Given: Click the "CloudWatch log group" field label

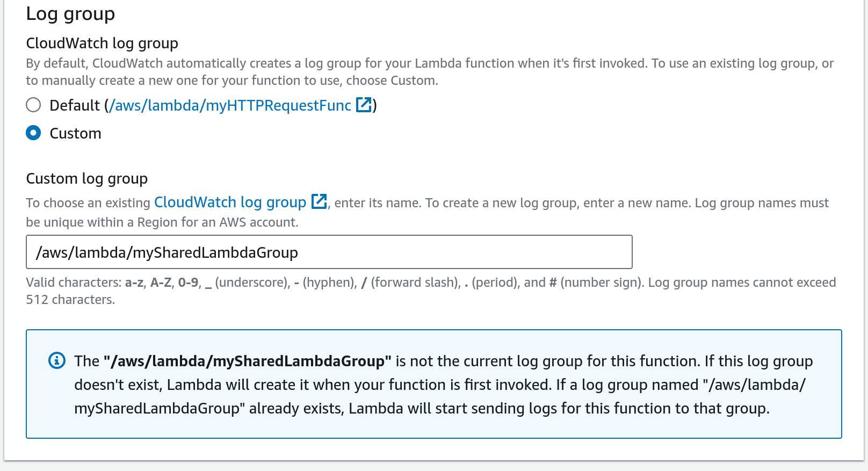Looking at the screenshot, I should [102, 43].
